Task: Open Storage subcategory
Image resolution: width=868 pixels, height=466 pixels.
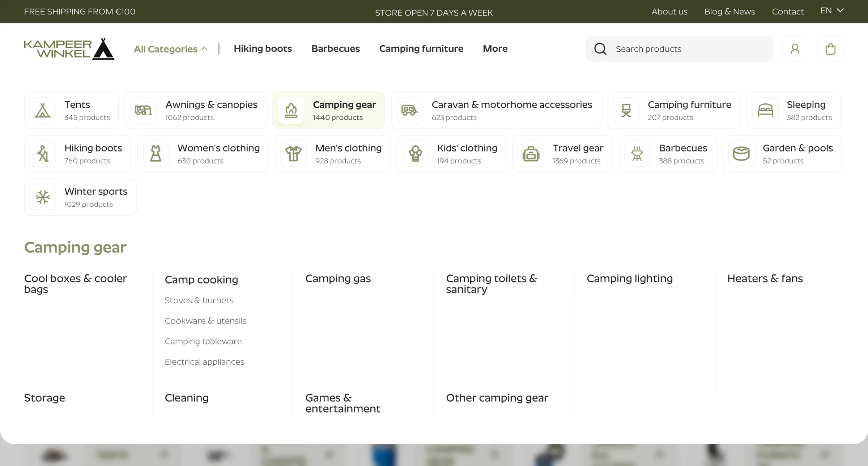Action: point(44,398)
